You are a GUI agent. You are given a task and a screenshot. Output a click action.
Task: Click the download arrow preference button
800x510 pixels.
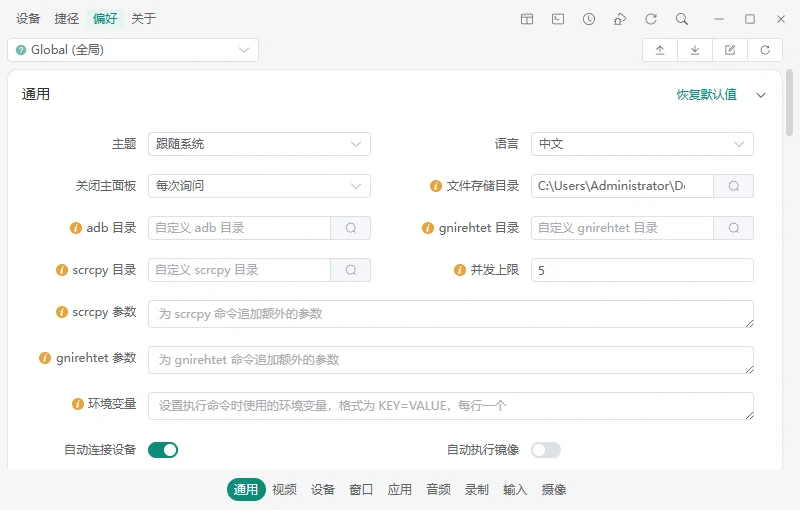(695, 50)
